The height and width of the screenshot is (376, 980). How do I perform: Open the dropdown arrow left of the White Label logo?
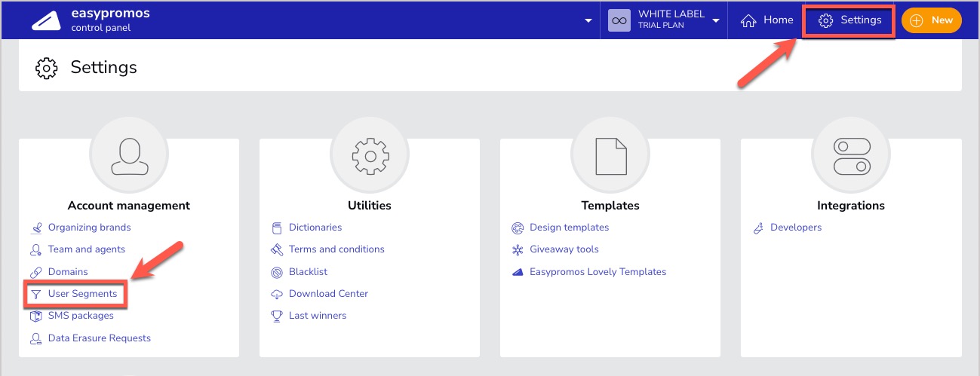coord(588,20)
